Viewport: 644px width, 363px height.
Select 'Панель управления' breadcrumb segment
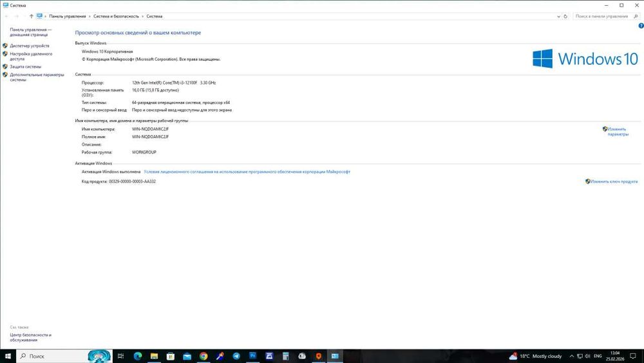pyautogui.click(x=68, y=17)
